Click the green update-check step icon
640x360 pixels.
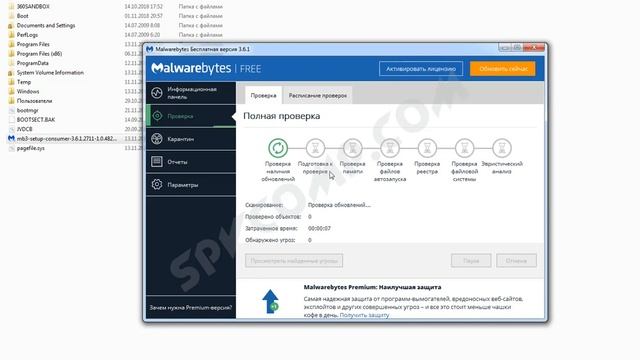point(278,148)
